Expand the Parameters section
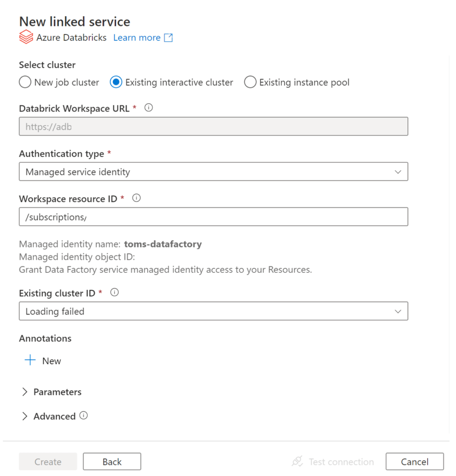This screenshot has width=456, height=476. click(x=25, y=392)
